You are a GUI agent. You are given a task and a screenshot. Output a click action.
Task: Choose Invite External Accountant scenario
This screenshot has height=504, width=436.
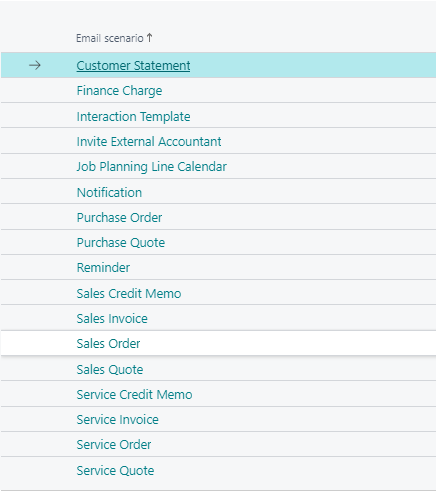(149, 142)
